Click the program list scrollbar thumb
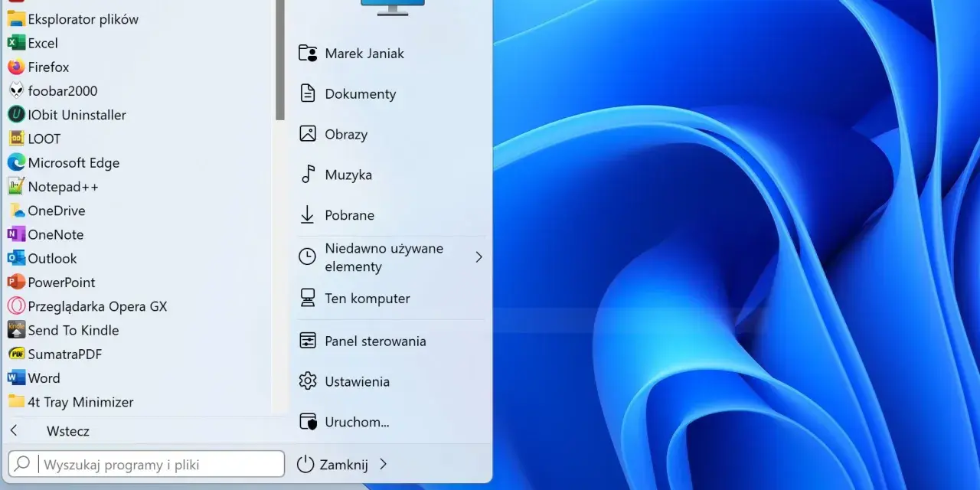980x490 pixels. 280,60
